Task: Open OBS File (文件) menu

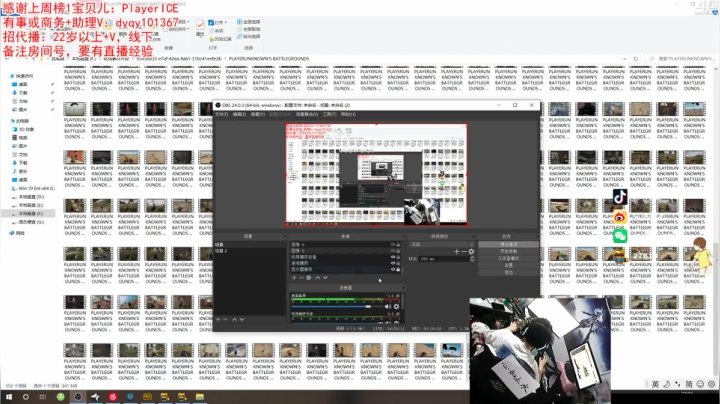Action: 222,114
